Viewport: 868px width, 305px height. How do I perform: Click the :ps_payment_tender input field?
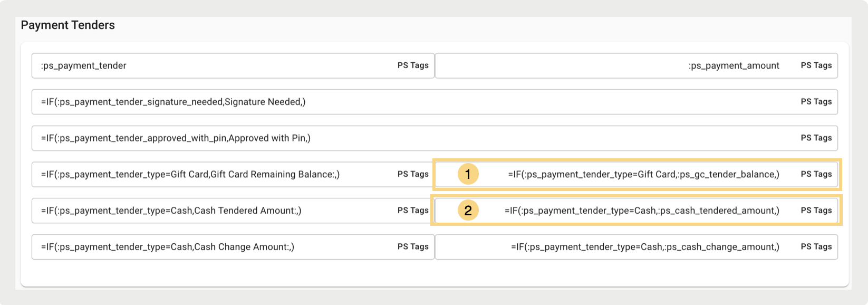click(233, 65)
